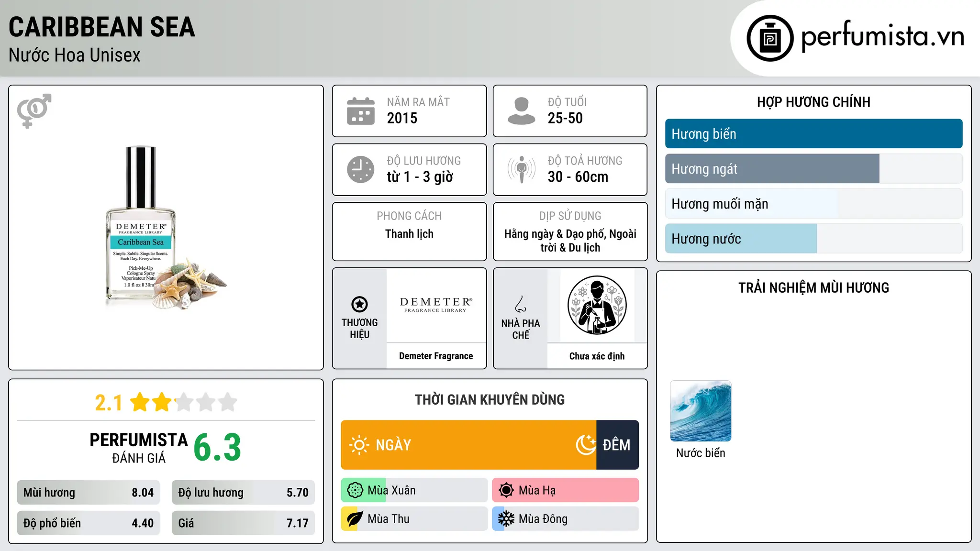Click the star badge icon above Thương hiệu
980x551 pixels.
tap(359, 304)
